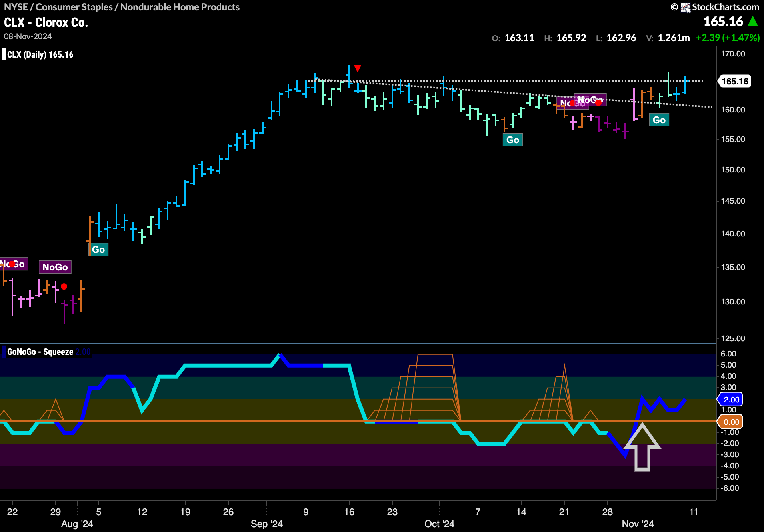Click the Nov '24 month label
Image resolution: width=764 pixels, height=532 pixels.
coord(638,524)
